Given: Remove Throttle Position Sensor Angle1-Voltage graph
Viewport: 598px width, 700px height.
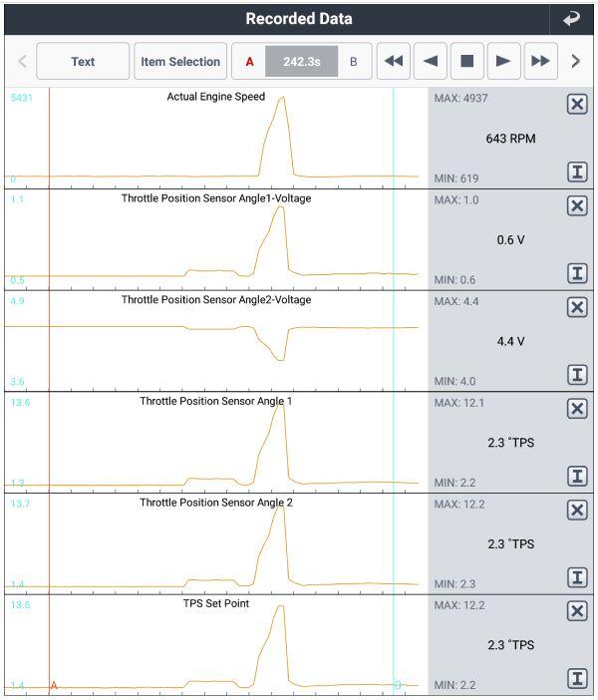Looking at the screenshot, I should pyautogui.click(x=576, y=205).
